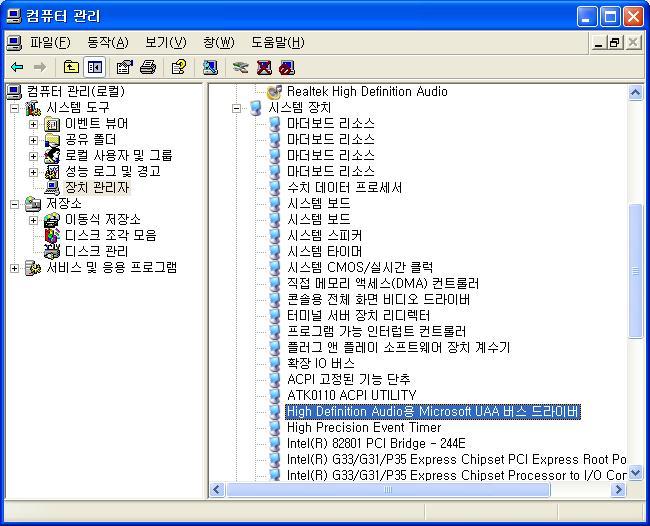650x526 pixels.
Task: Select 터미널 서버 장치 리디렉터
Action: [x=359, y=315]
